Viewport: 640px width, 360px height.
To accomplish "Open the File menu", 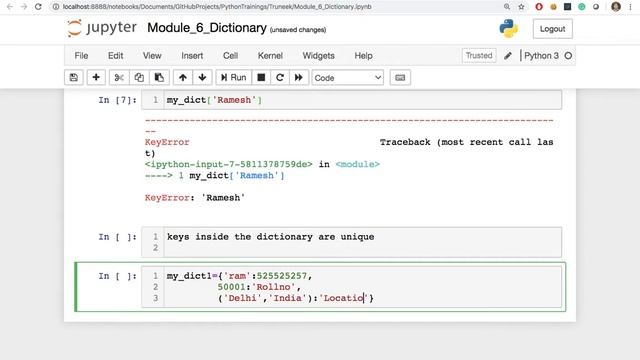I will 81,56.
